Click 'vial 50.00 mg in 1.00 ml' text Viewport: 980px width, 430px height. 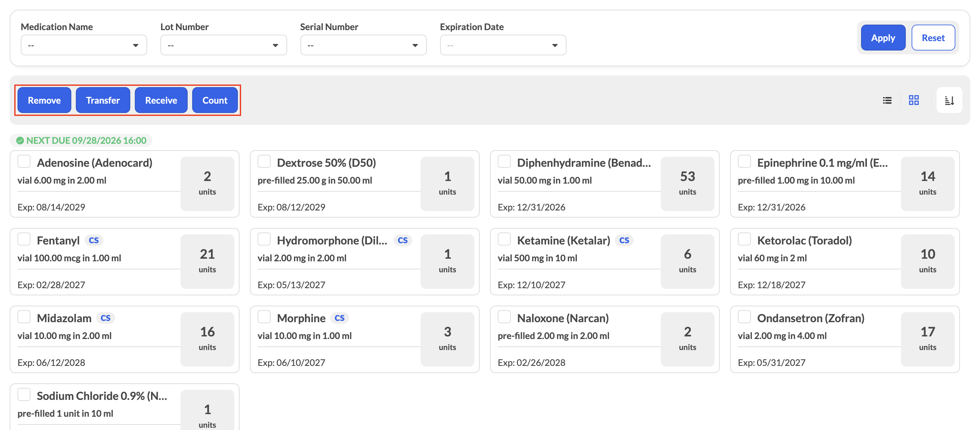tap(544, 181)
